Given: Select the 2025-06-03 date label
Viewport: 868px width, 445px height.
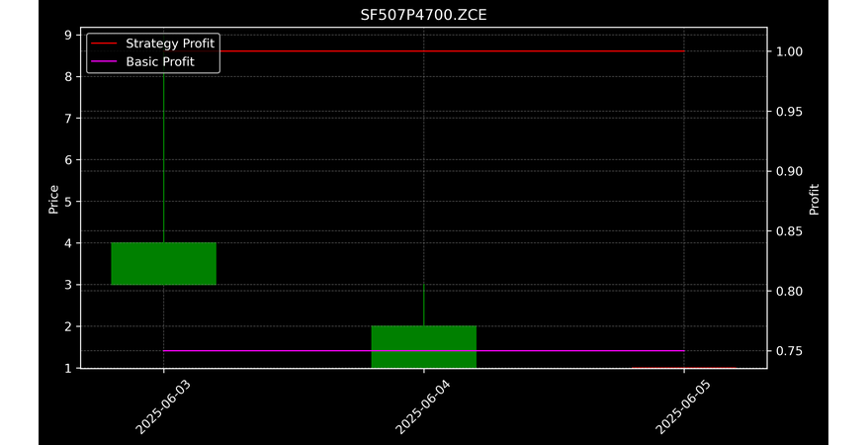Looking at the screenshot, I should [163, 406].
